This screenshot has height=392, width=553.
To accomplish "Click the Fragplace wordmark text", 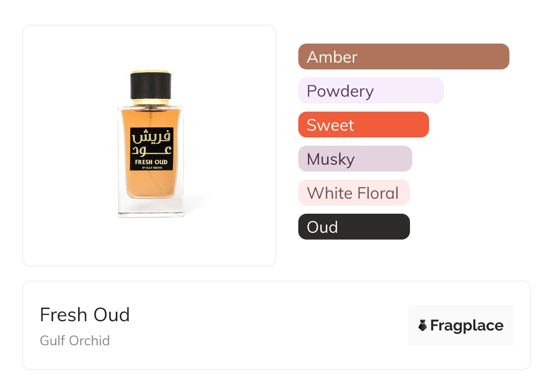I will click(x=466, y=326).
